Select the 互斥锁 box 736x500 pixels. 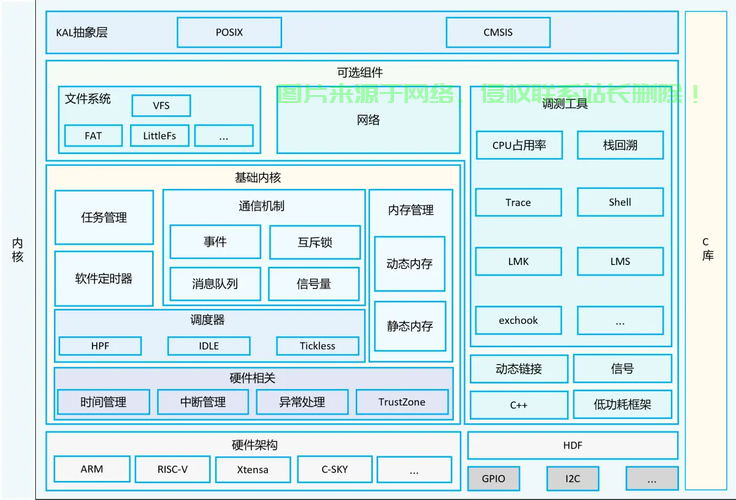pos(315,242)
